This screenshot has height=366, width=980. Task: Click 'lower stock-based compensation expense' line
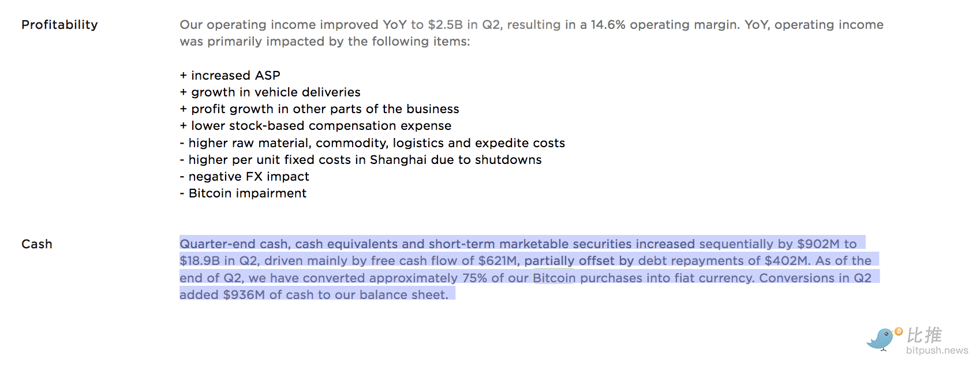click(316, 126)
